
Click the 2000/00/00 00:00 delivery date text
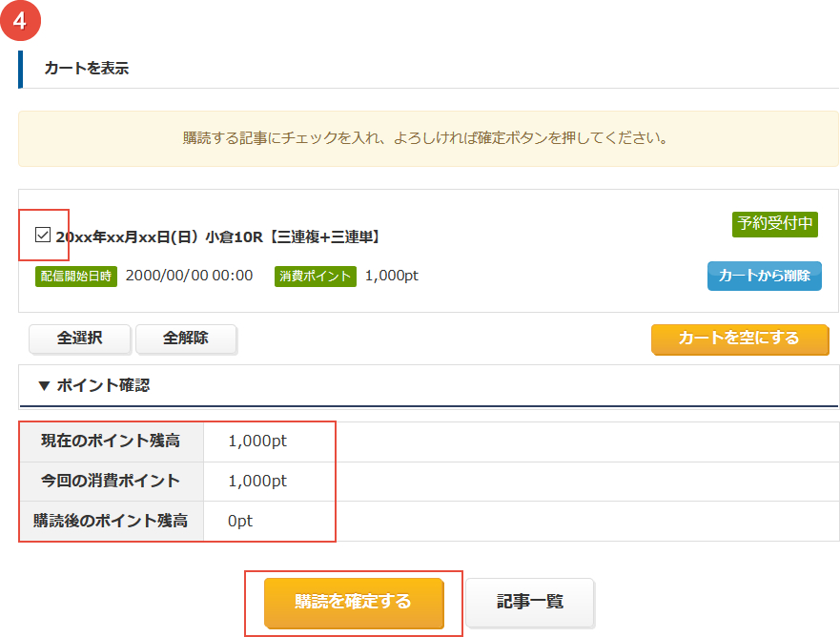(x=189, y=276)
